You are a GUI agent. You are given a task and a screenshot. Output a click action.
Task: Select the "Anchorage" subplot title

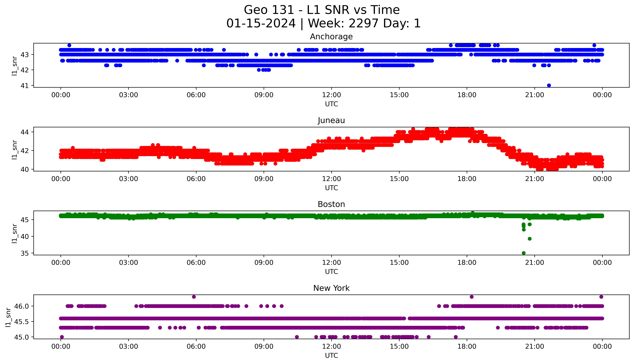coord(331,37)
